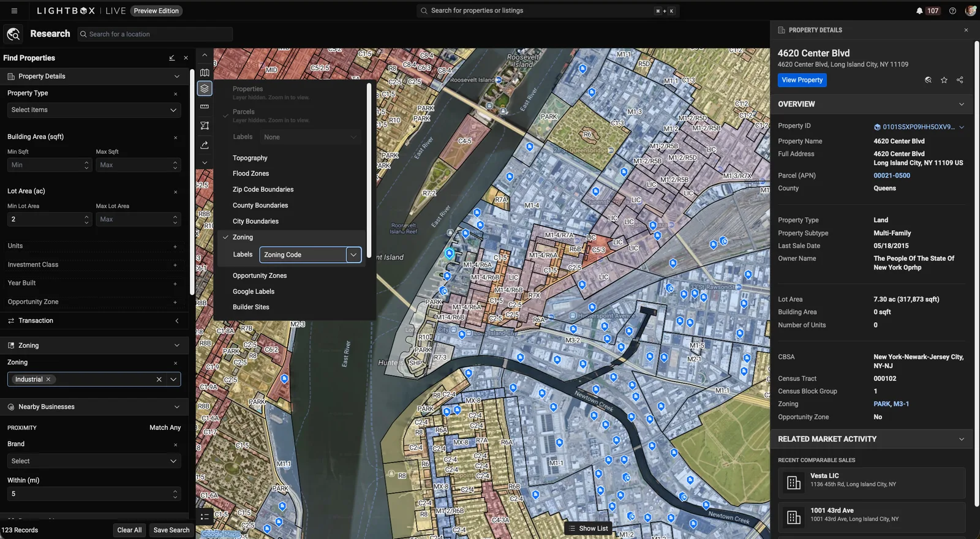Toggle the Topography layer
The height and width of the screenshot is (539, 980).
[250, 158]
